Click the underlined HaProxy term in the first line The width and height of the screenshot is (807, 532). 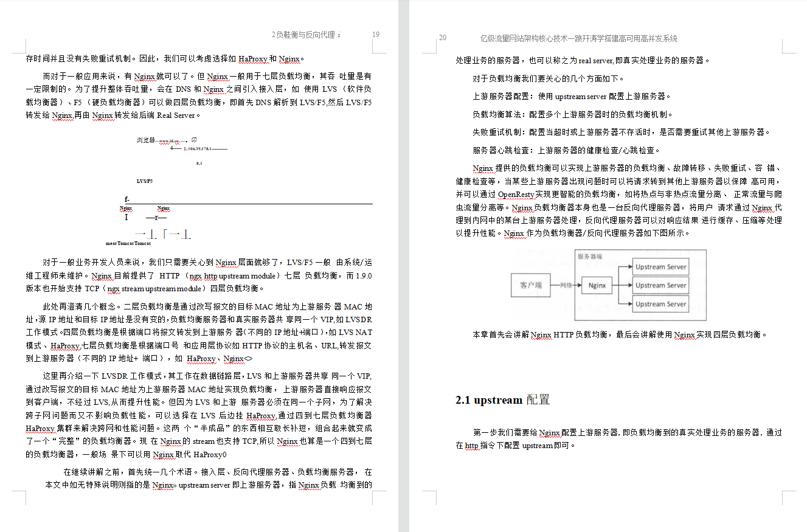[253, 59]
